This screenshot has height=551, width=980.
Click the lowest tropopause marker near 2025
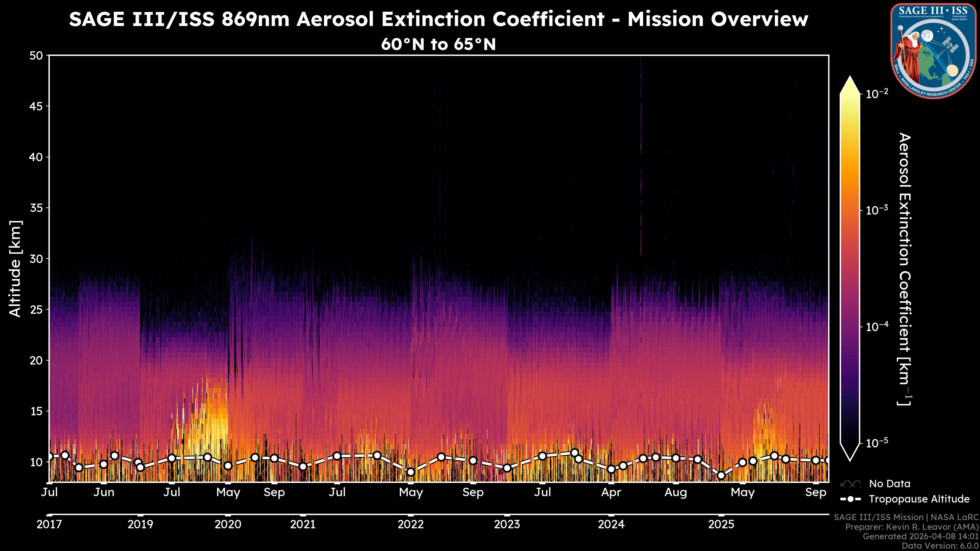click(x=721, y=475)
